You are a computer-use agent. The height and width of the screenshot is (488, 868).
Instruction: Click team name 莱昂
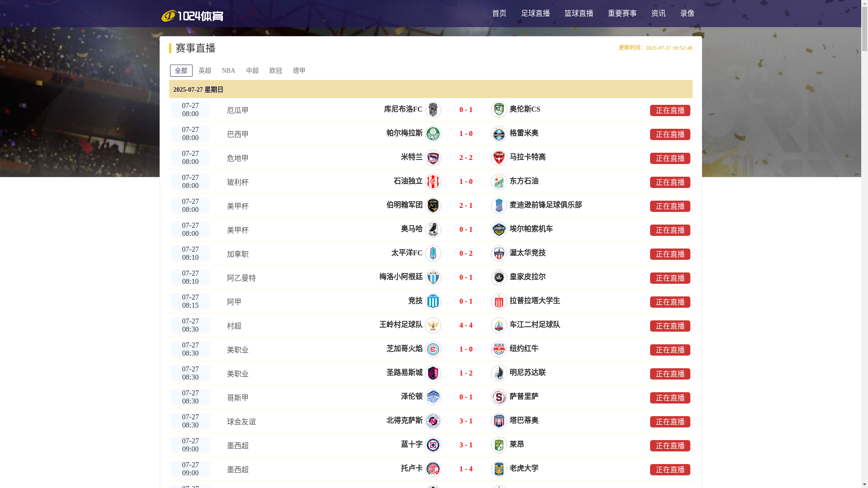click(x=517, y=445)
